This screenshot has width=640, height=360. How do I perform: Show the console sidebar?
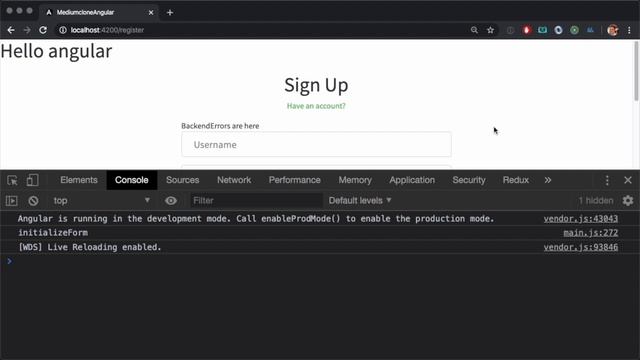(x=11, y=200)
